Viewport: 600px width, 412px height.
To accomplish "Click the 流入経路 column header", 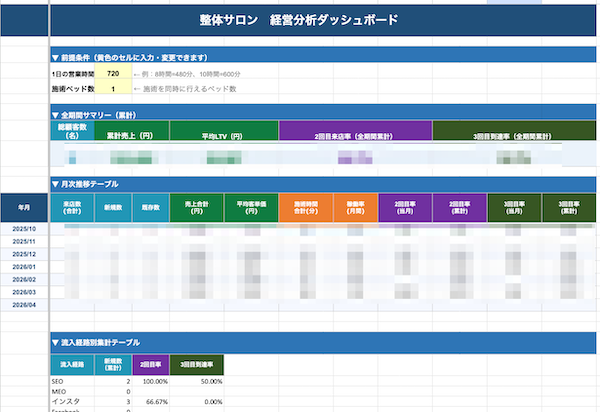I will click(70, 365).
